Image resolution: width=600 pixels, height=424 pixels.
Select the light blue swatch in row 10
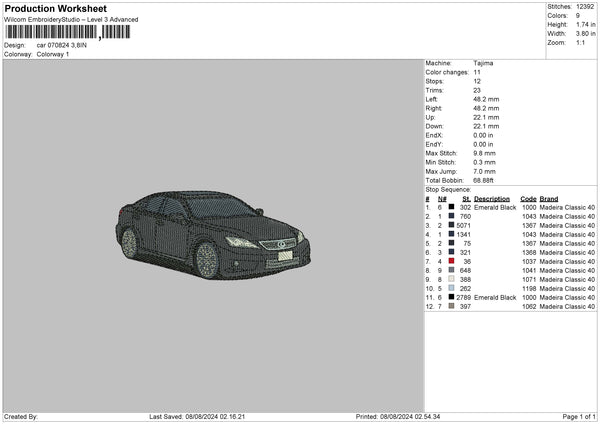click(452, 288)
